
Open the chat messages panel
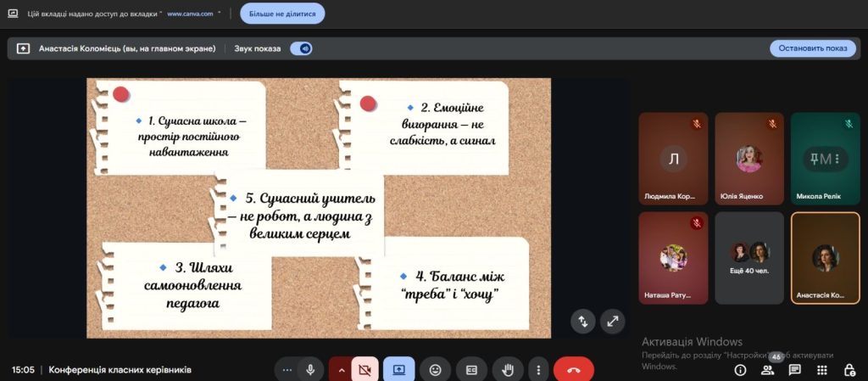click(794, 370)
